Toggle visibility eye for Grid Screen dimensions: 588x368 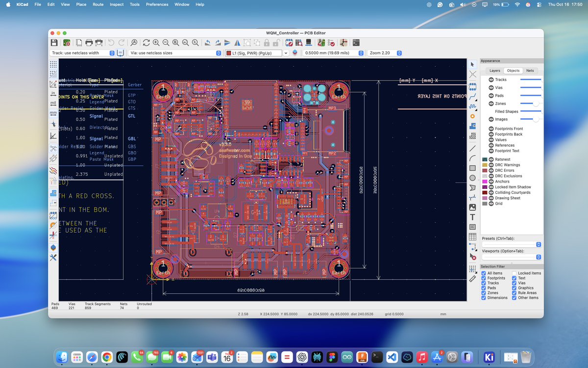[491, 204]
